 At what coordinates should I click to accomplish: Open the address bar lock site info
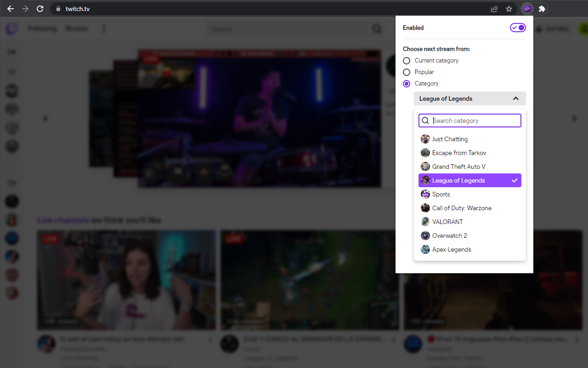point(58,9)
